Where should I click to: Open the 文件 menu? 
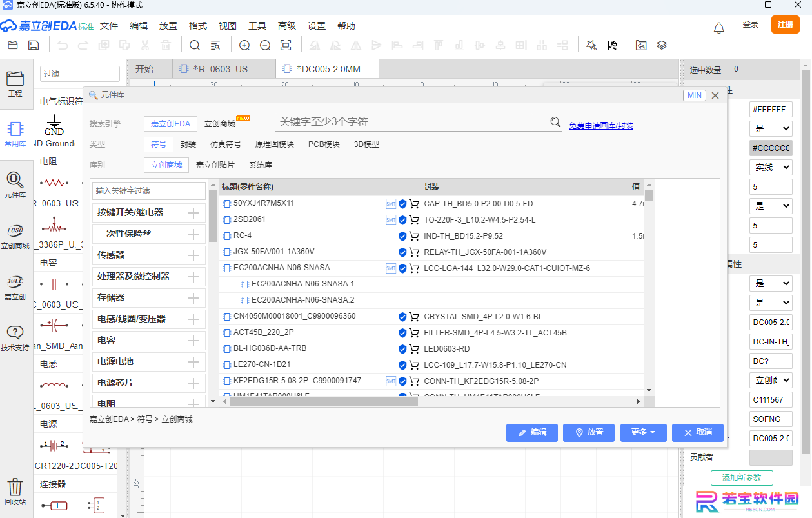point(109,26)
